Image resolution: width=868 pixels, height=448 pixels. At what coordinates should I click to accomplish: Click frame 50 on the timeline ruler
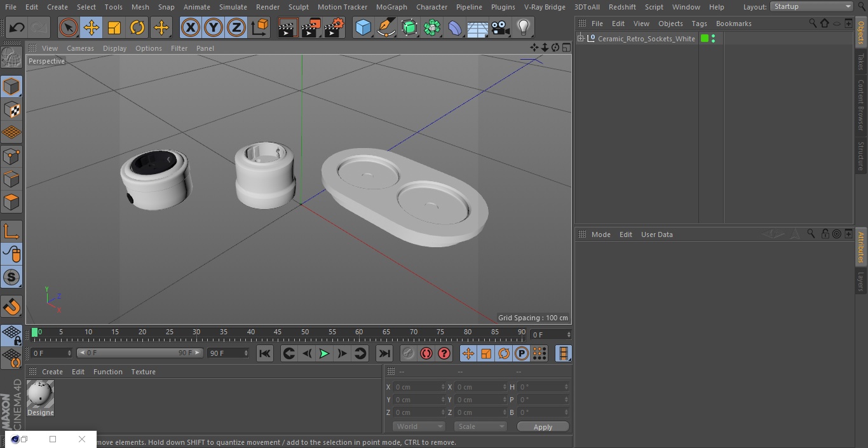tap(305, 332)
